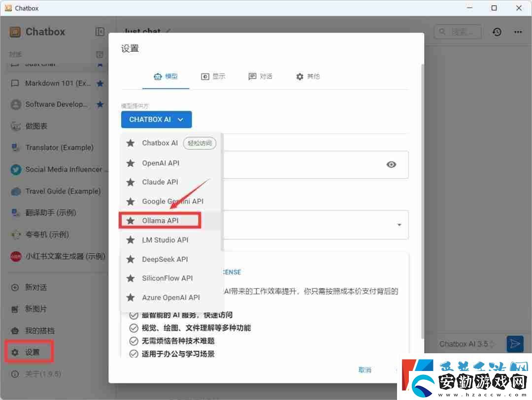The height and width of the screenshot is (400, 532).
Task: Start a new chat with 新对话
Action: point(36,287)
